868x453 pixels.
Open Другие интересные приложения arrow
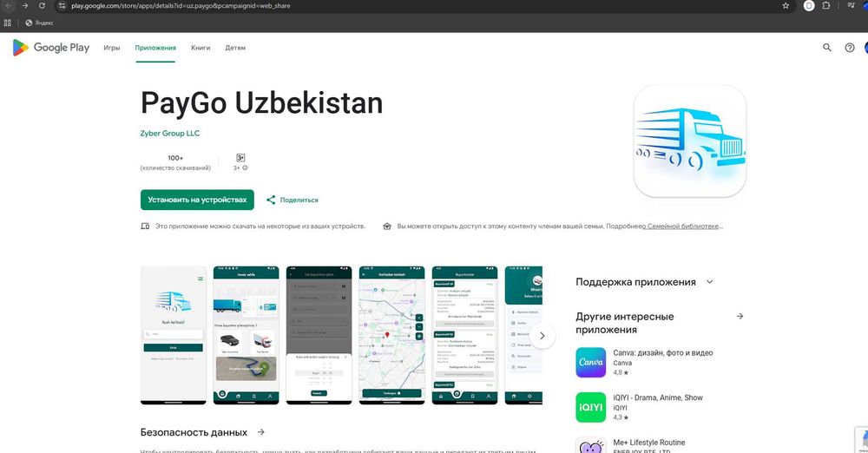tap(740, 316)
